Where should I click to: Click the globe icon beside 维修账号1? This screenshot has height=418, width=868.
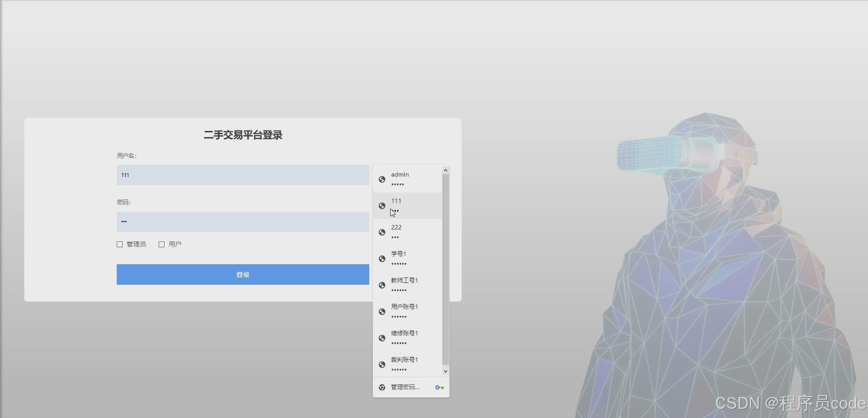pyautogui.click(x=382, y=338)
